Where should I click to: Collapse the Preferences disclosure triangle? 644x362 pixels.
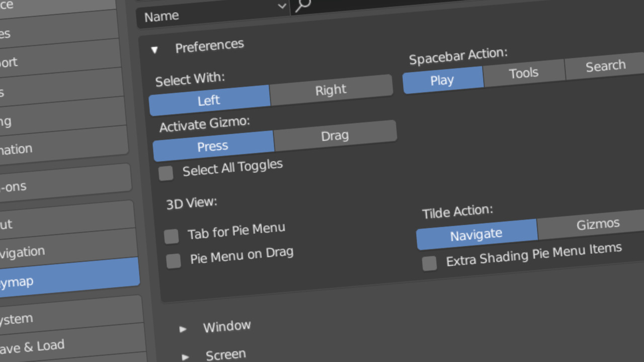click(154, 49)
